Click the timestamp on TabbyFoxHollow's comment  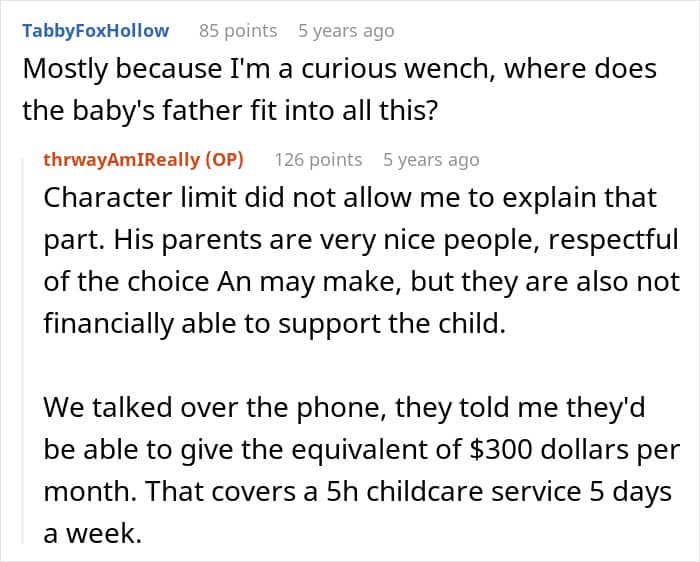coord(346,30)
